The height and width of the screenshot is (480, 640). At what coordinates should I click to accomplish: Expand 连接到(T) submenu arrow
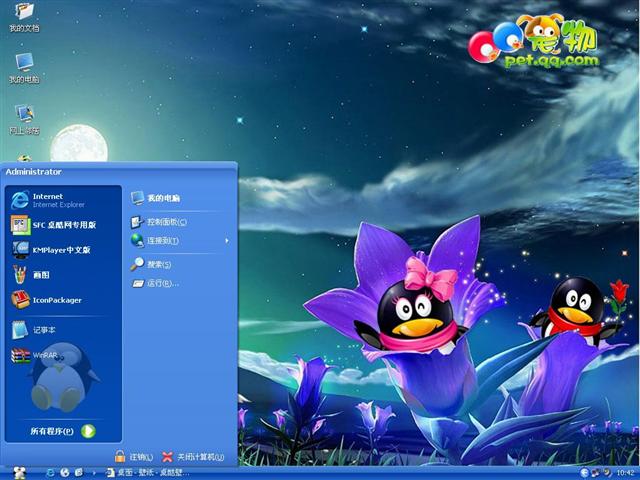227,241
